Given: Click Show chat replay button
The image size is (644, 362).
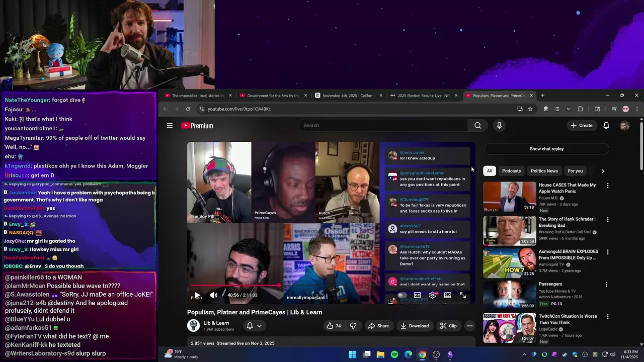Looking at the screenshot, I should tap(546, 149).
